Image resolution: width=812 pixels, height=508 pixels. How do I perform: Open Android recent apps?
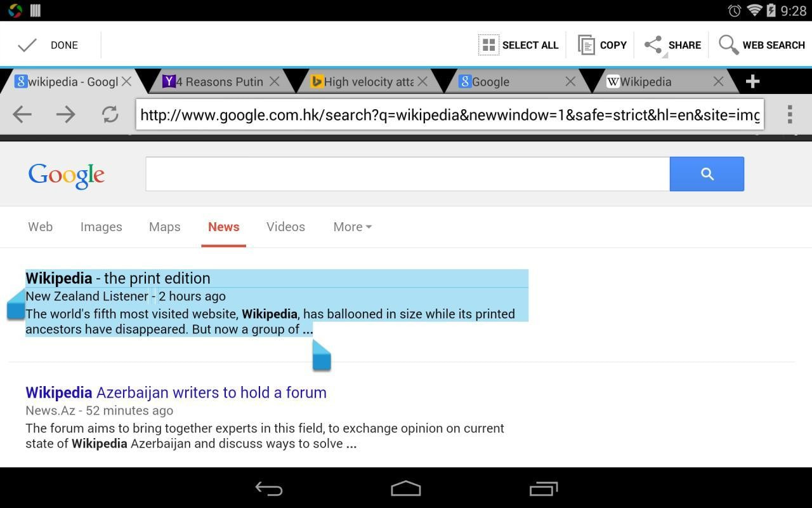pyautogui.click(x=544, y=488)
